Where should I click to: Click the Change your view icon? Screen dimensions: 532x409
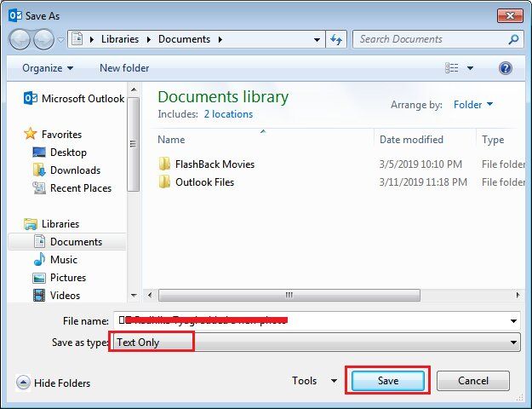[452, 68]
